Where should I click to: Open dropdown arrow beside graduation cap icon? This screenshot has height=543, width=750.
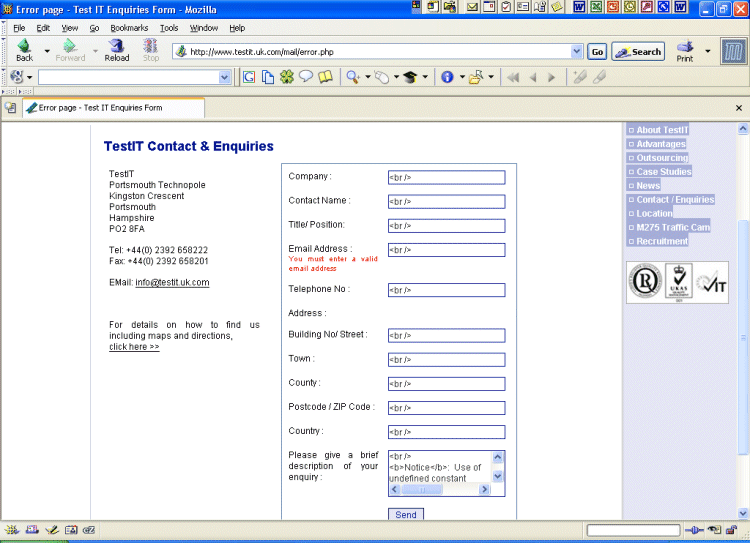425,77
